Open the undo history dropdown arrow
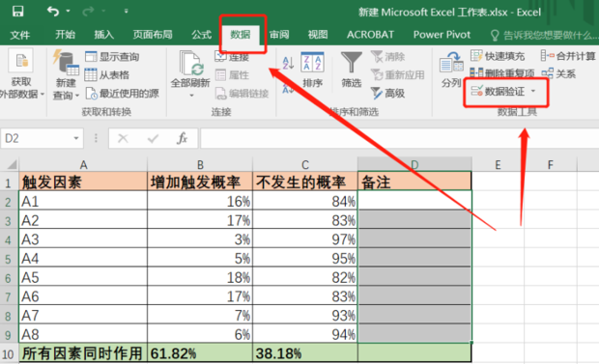Image resolution: width=599 pixels, height=364 pixels. tap(68, 11)
